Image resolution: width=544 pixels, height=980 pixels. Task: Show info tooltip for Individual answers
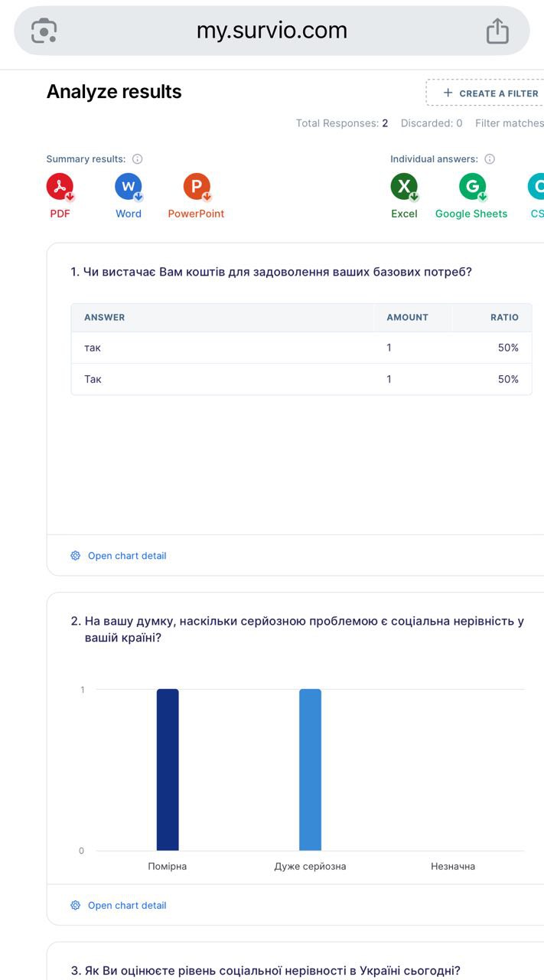coord(490,159)
